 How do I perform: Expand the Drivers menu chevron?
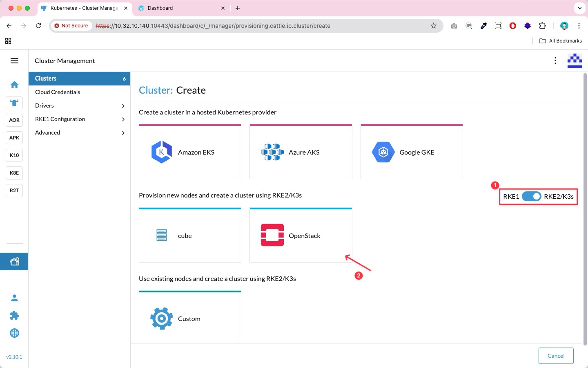click(x=123, y=106)
